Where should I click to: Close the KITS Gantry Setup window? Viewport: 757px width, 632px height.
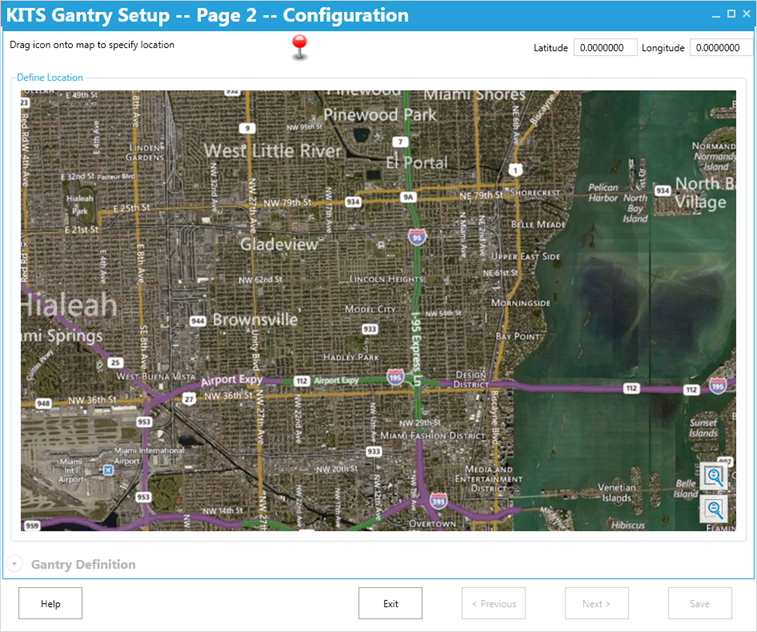pyautogui.click(x=747, y=14)
